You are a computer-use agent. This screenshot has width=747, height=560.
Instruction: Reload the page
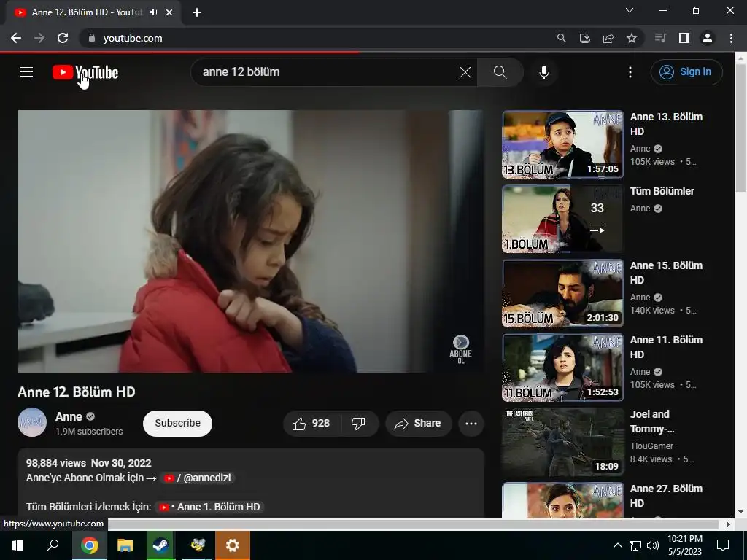click(63, 38)
